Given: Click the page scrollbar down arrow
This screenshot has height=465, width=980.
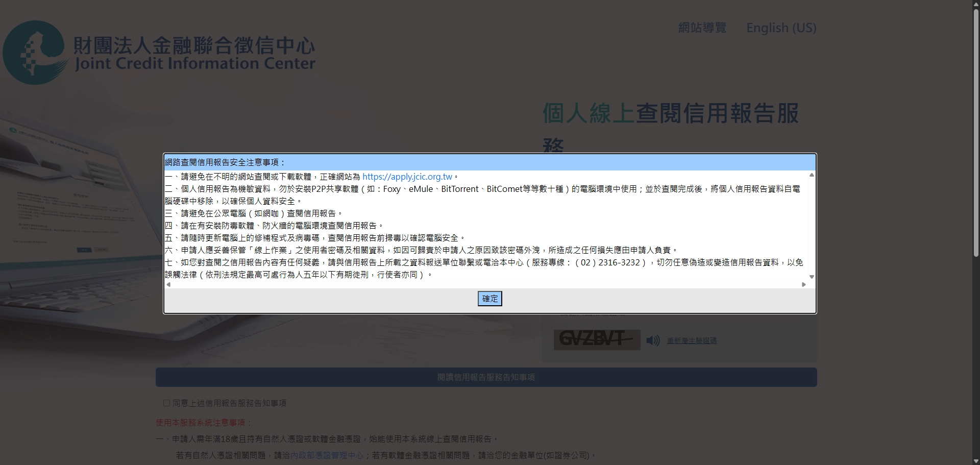Looking at the screenshot, I should pos(976,461).
